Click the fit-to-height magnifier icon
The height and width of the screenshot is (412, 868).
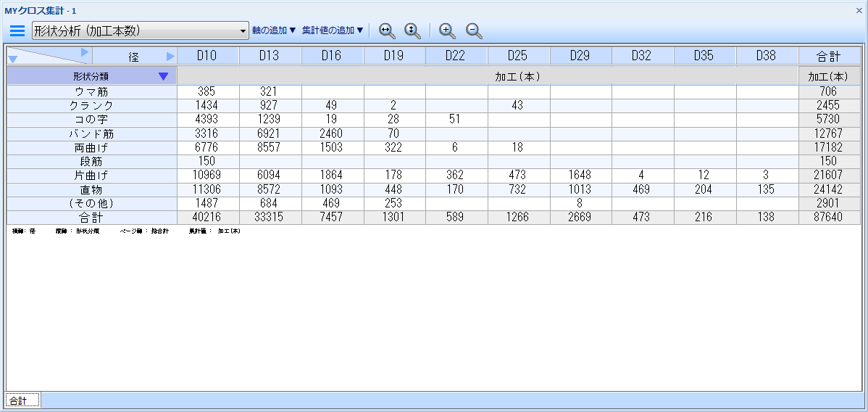(x=412, y=30)
